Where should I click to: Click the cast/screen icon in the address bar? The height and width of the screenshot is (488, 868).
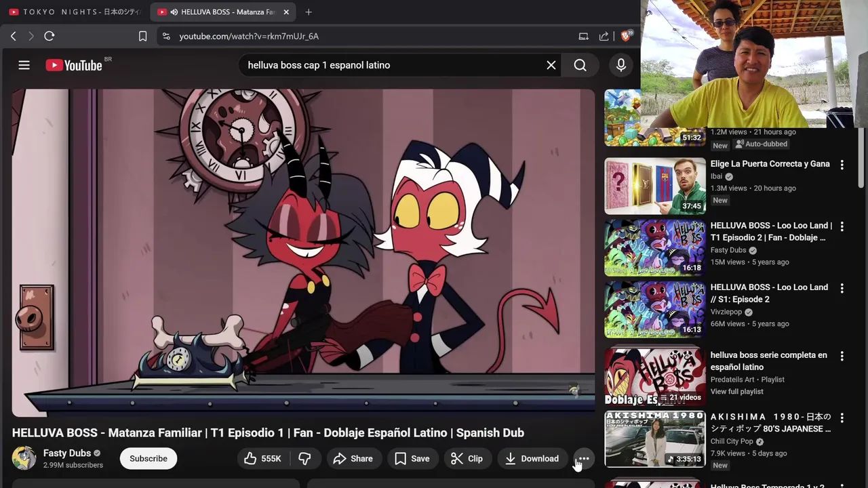click(583, 36)
